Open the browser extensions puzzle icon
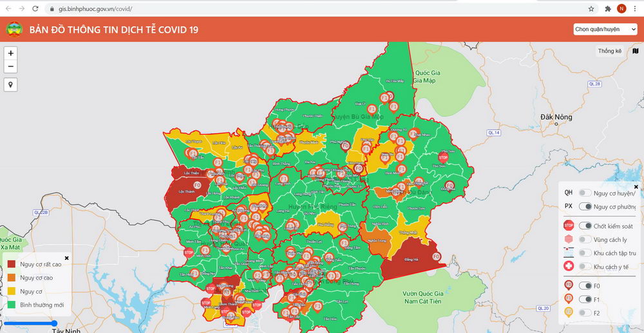This screenshot has width=644, height=333. [x=607, y=9]
